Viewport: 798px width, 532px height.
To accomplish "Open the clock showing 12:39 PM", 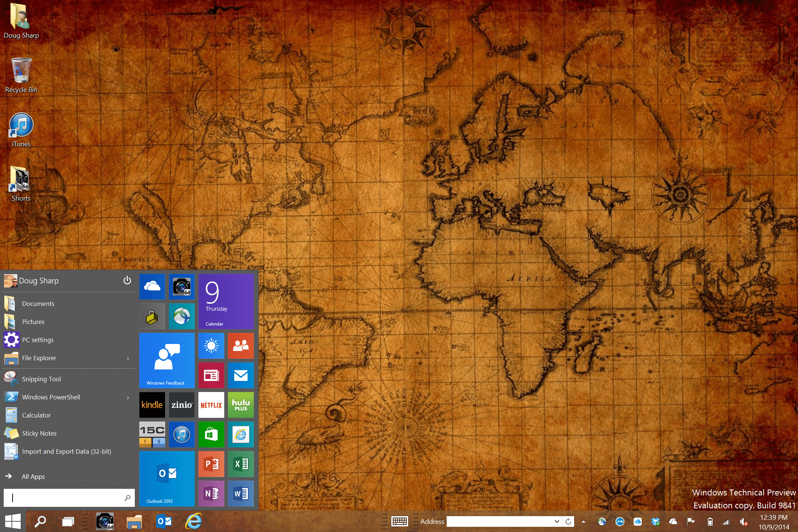I will [x=774, y=522].
